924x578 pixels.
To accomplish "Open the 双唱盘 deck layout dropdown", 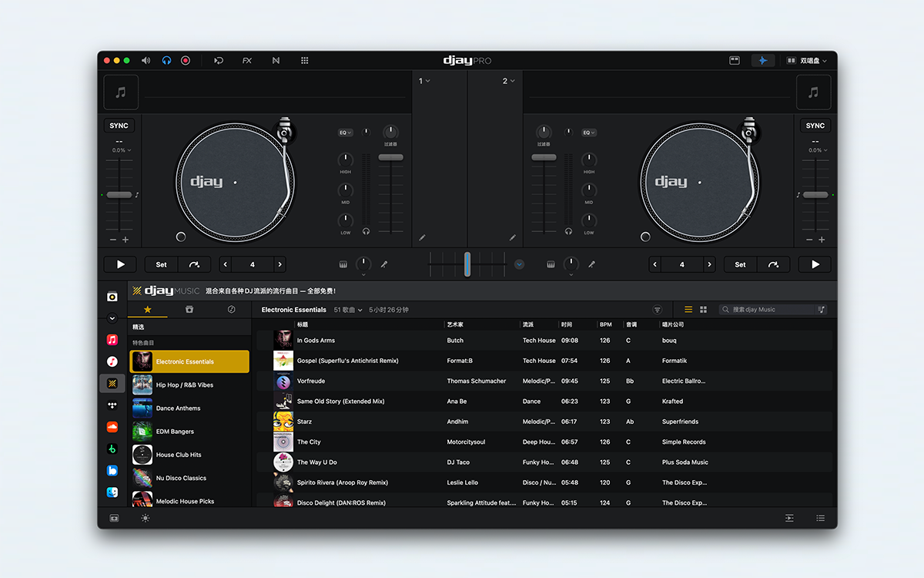I will point(806,60).
